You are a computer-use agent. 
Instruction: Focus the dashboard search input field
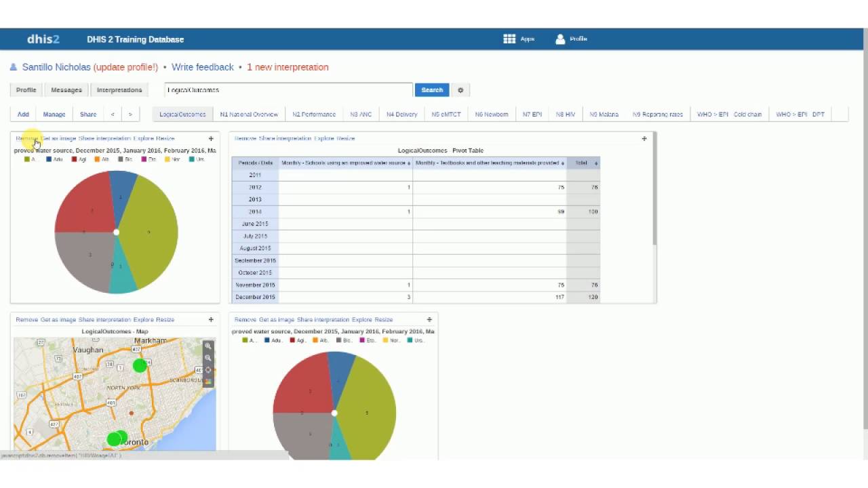click(x=288, y=89)
